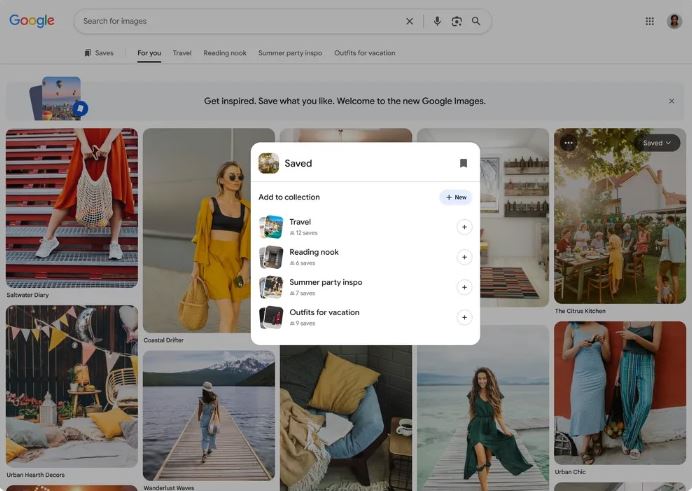The width and height of the screenshot is (692, 491).
Task: Open the Saltwater Diary image thumbnail
Action: point(72,208)
